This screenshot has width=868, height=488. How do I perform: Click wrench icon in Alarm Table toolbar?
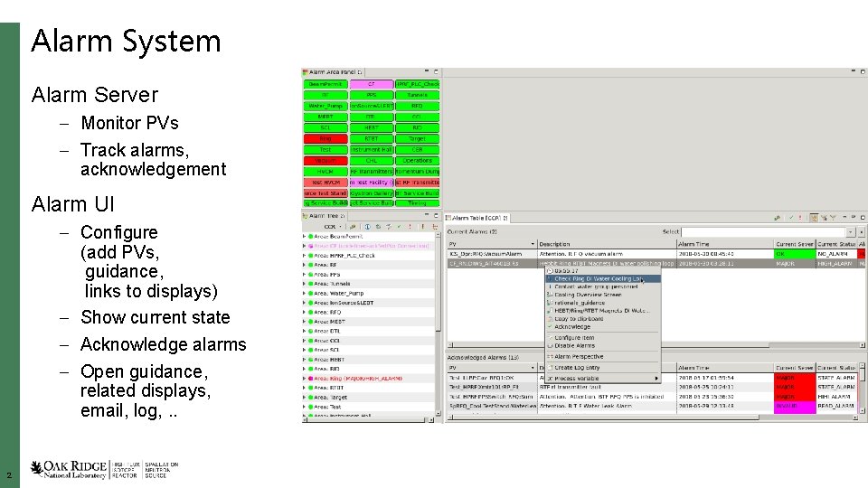[x=778, y=218]
